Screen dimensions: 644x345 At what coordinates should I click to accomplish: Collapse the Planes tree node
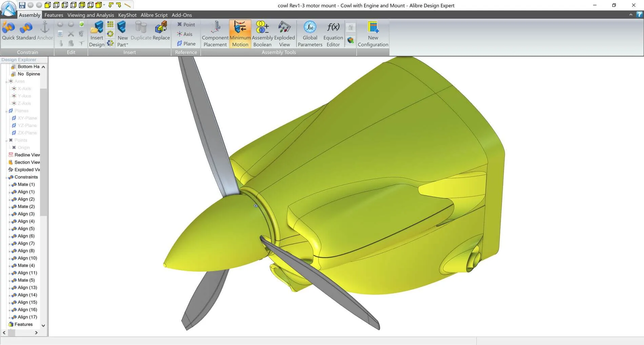[x=6, y=111]
